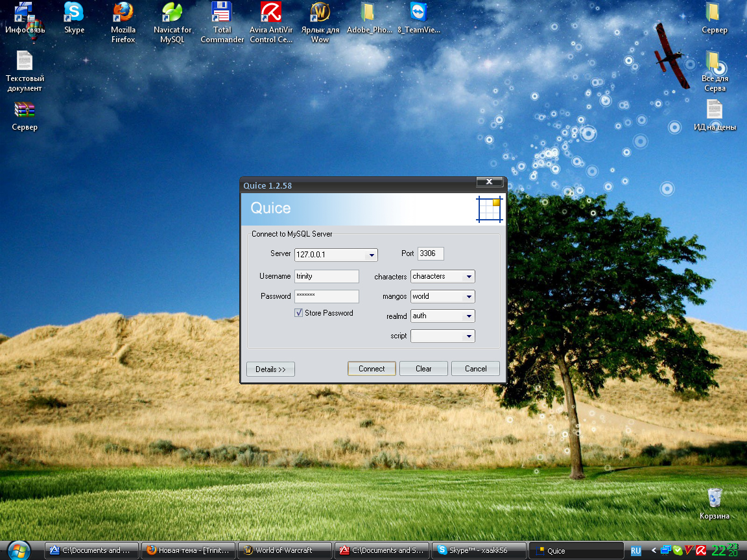Screen dimensions: 747x560
Task: Click the Quice taskbar button
Action: 576,550
